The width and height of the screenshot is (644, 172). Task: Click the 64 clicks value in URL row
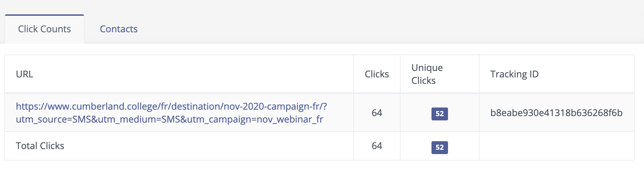click(x=377, y=113)
